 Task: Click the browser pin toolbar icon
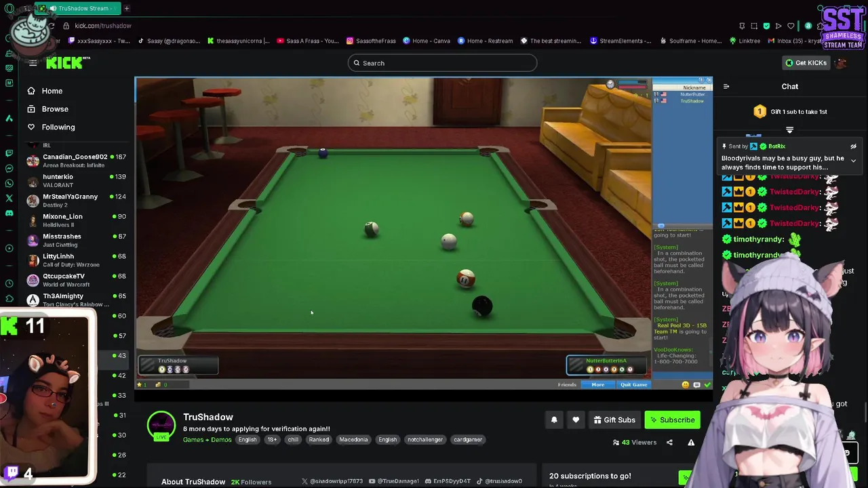(742, 26)
